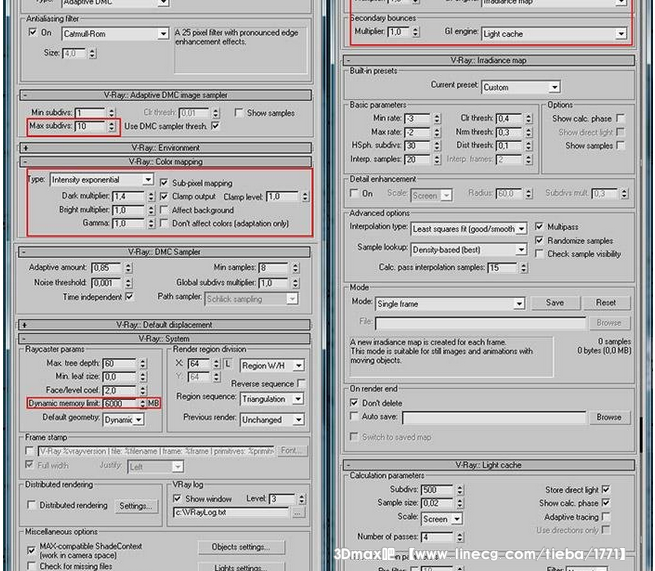Viewport: 655px width, 571px height.
Task: Click the HSph. subdivs spinner
Action: (x=437, y=145)
